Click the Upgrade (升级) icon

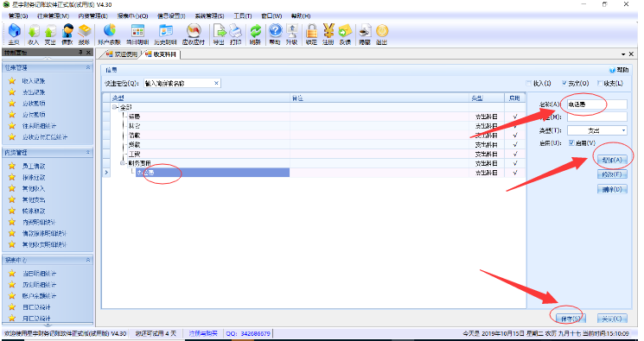tap(292, 34)
